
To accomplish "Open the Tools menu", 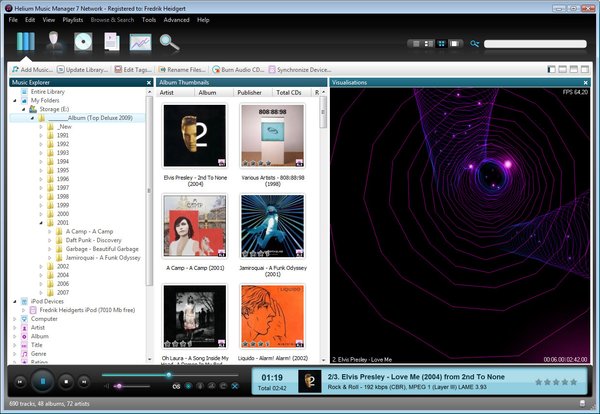I will [148, 19].
